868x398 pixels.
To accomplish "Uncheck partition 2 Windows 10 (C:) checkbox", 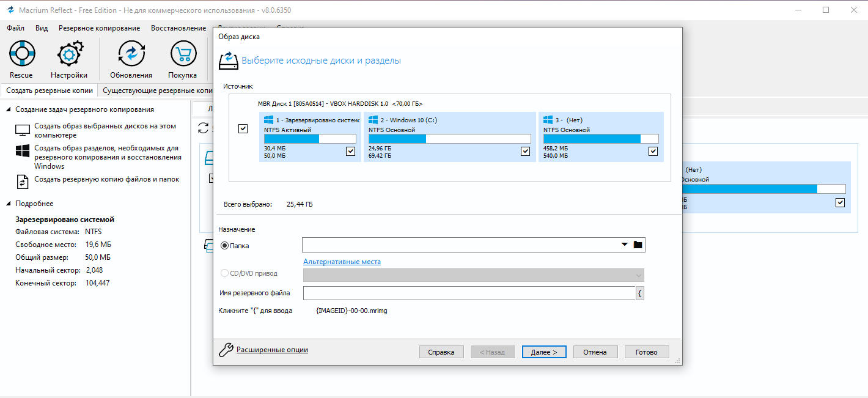I will (525, 151).
